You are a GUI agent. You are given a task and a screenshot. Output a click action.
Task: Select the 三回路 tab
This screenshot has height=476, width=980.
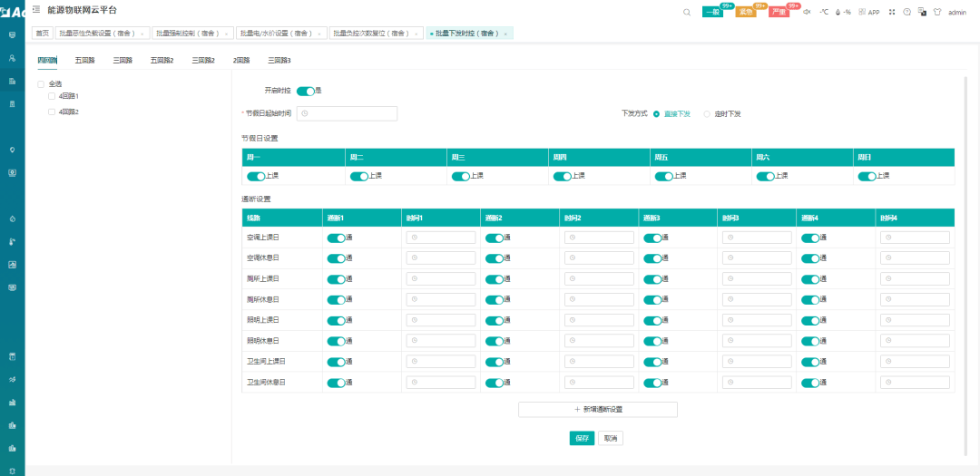click(x=122, y=61)
